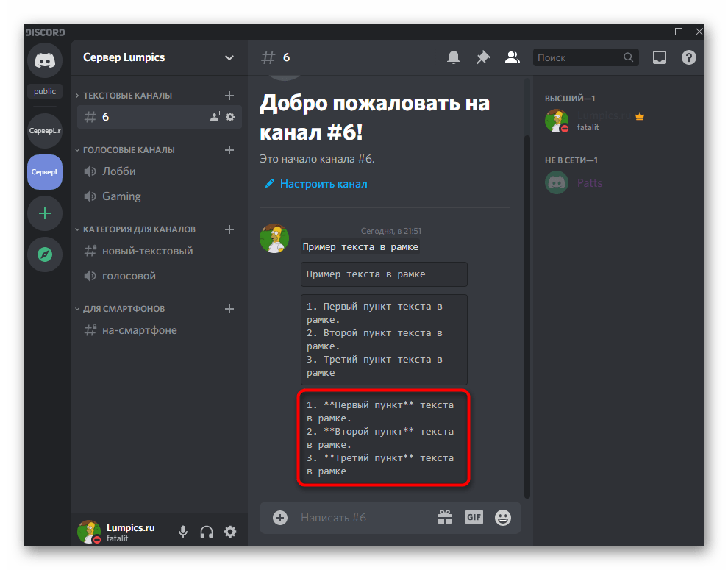Viewport: 728px width, 570px height.
Task: Minimize the Discord window
Action: pos(657,32)
